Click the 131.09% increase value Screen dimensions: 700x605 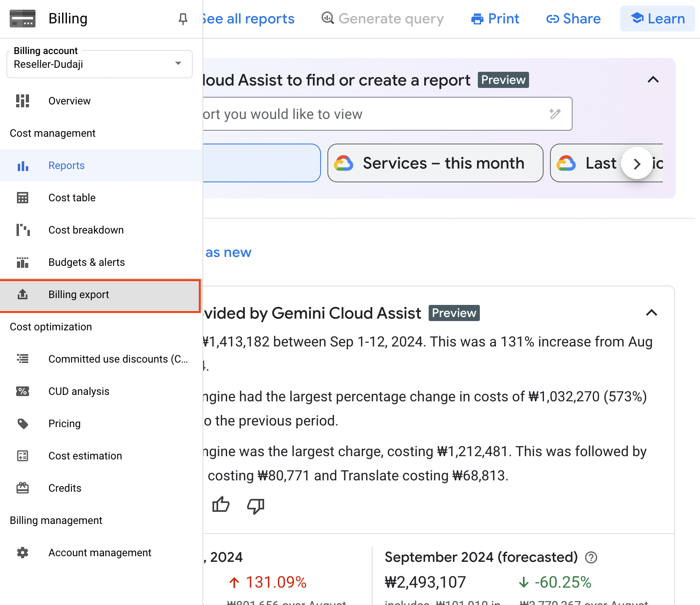click(x=276, y=582)
